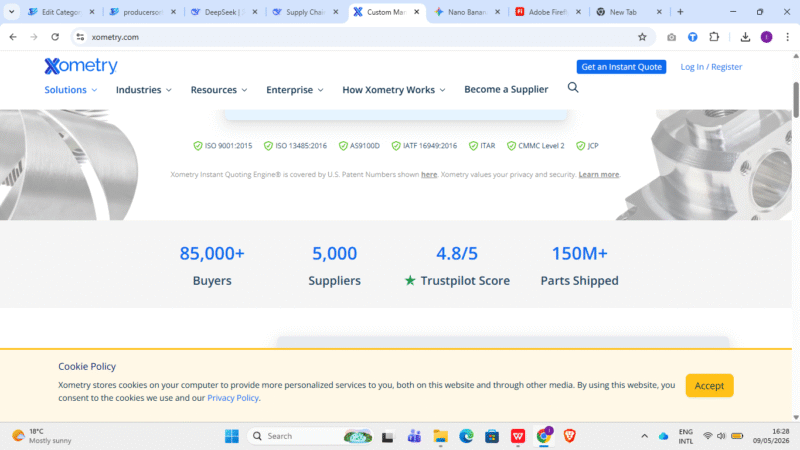Switch to the Supply Chain tab
The image size is (800, 450).
tap(305, 12)
